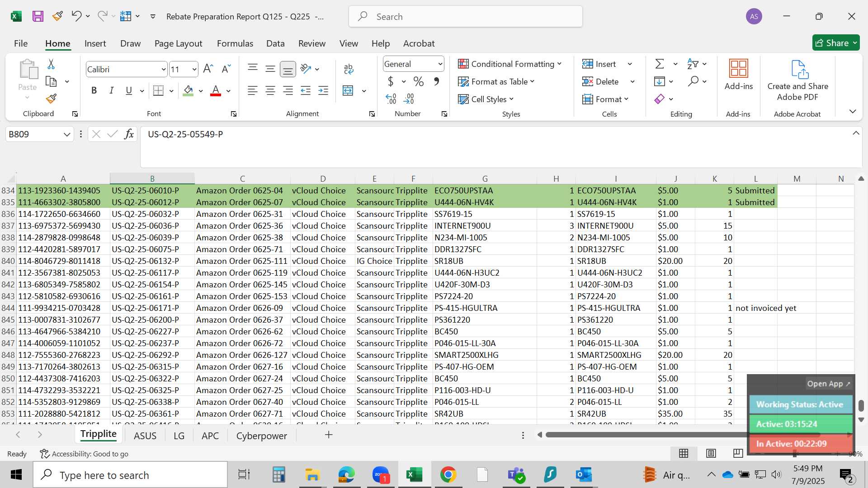Click Merge & Center icon
868x488 pixels.
348,90
